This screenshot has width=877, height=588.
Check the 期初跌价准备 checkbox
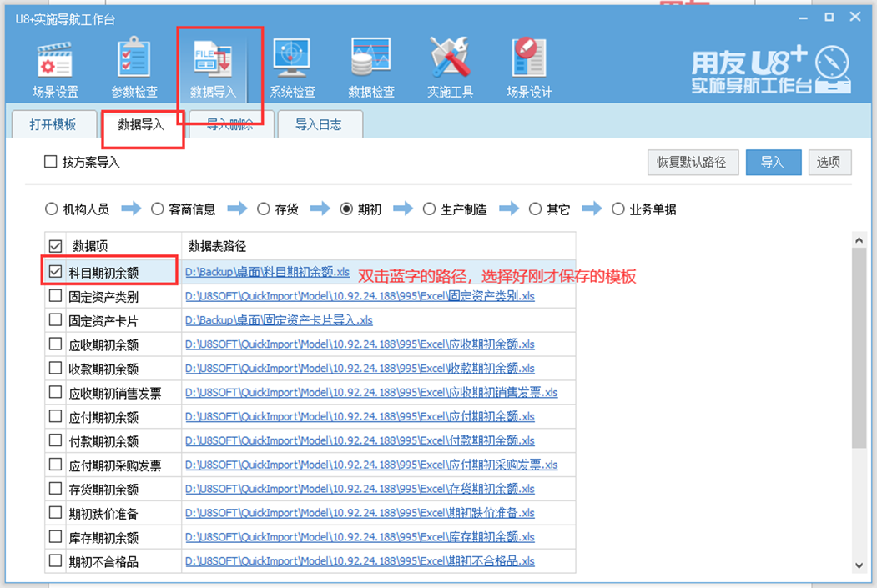click(55, 513)
